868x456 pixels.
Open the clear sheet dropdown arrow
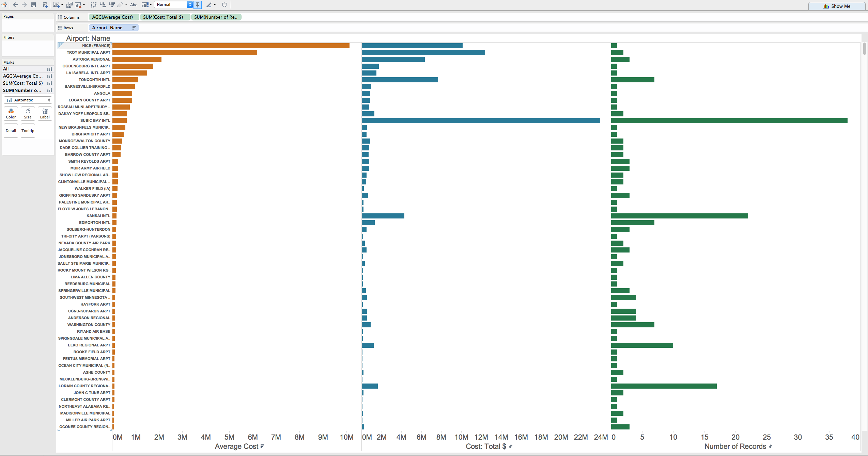tap(83, 5)
